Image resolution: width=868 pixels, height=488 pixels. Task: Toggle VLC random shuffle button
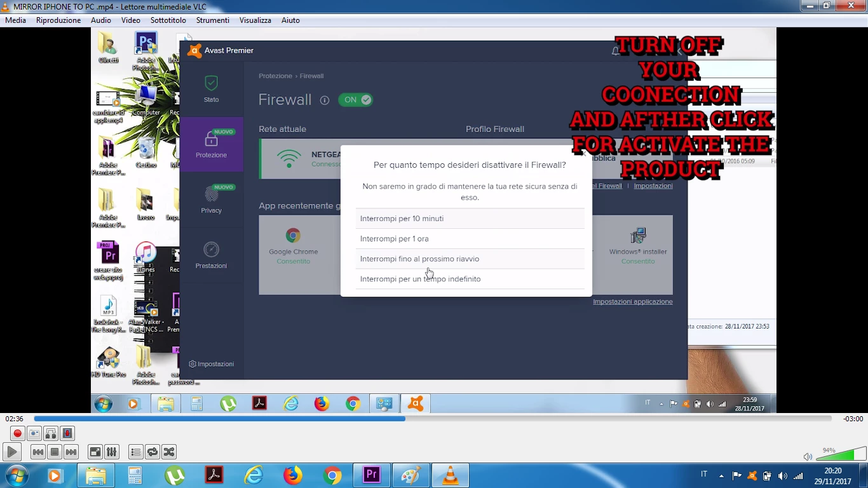tap(168, 452)
